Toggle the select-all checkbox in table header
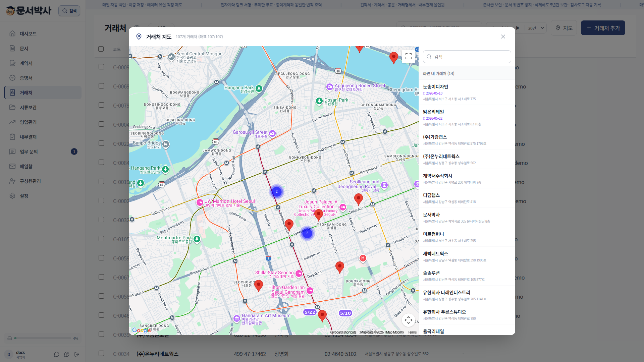This screenshot has height=362, width=644. click(101, 49)
